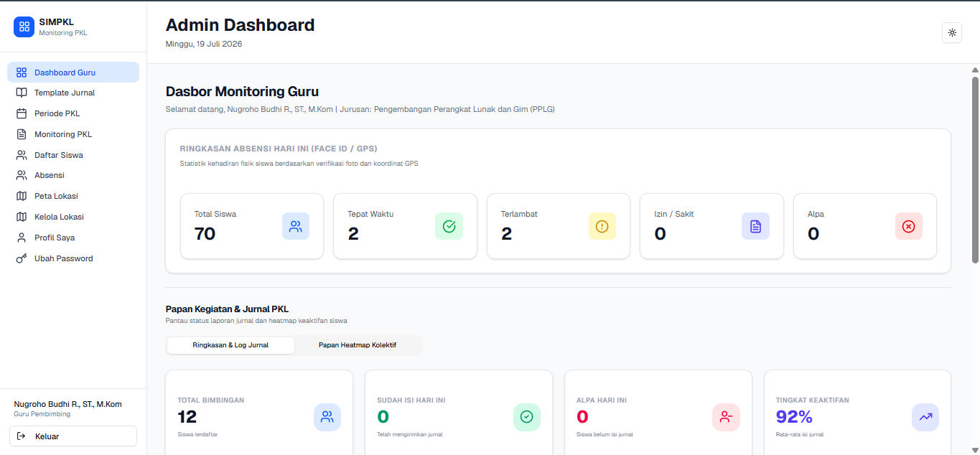This screenshot has height=455, width=980.
Task: Click the Total Siswa users icon
Action: [295, 226]
